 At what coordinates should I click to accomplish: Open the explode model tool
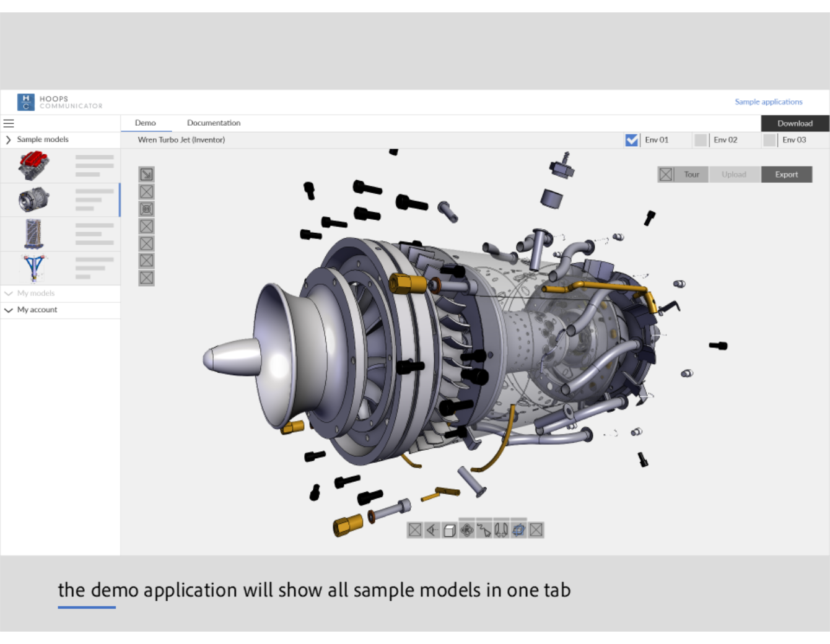pyautogui.click(x=502, y=530)
